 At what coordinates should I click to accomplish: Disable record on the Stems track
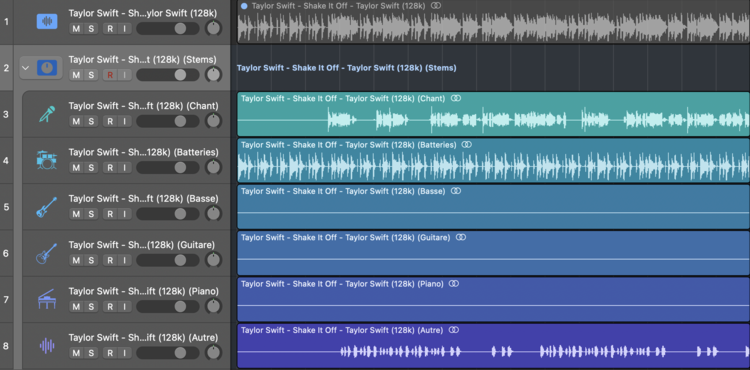(110, 75)
